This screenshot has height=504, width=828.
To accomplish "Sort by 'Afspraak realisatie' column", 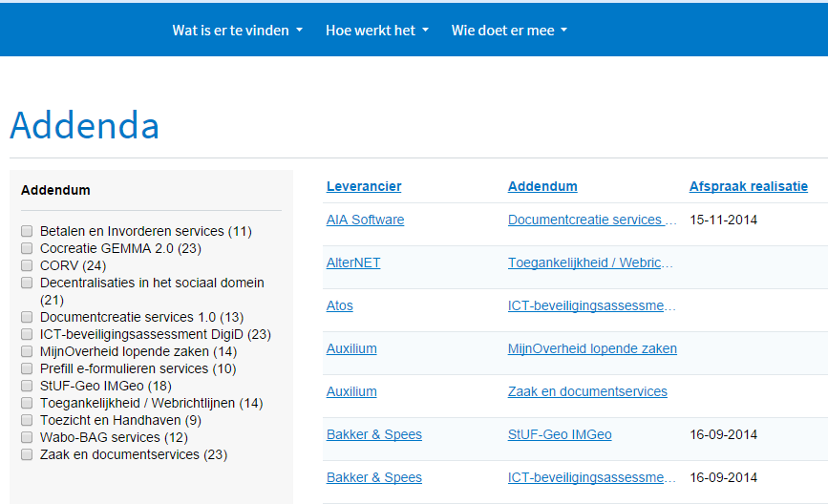I will [749, 186].
